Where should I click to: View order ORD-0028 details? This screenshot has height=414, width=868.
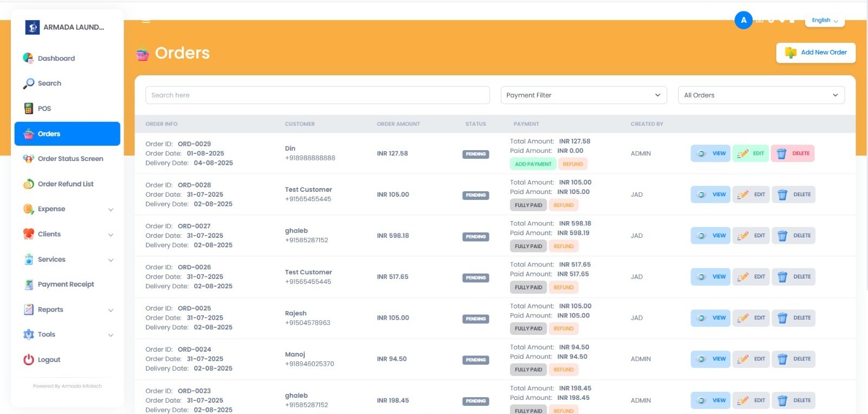pos(710,195)
